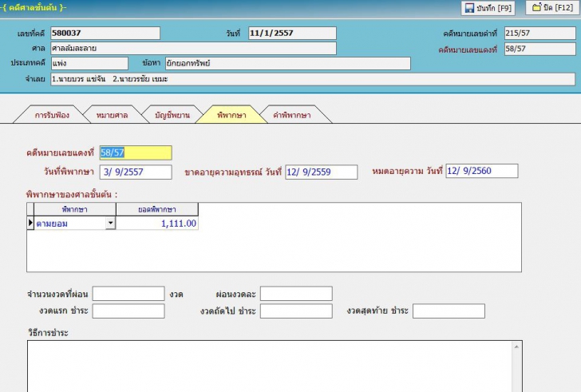Viewport: 581px width, 392px height.
Task: Click the ปิด [F12] close button
Action: click(552, 8)
